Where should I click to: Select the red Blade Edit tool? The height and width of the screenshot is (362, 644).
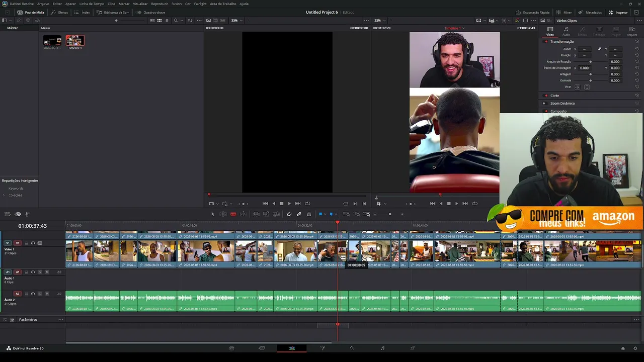(x=233, y=214)
